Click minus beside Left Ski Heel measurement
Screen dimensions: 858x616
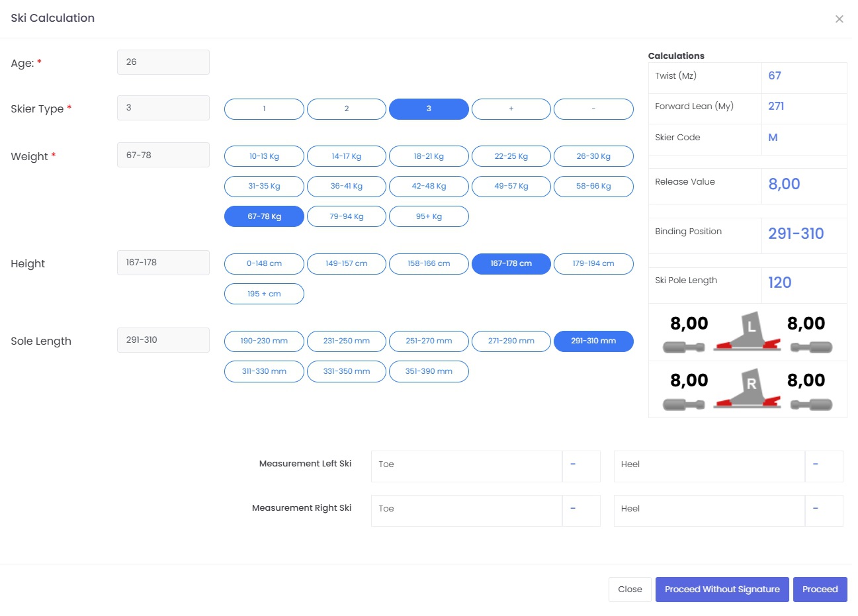(x=815, y=465)
